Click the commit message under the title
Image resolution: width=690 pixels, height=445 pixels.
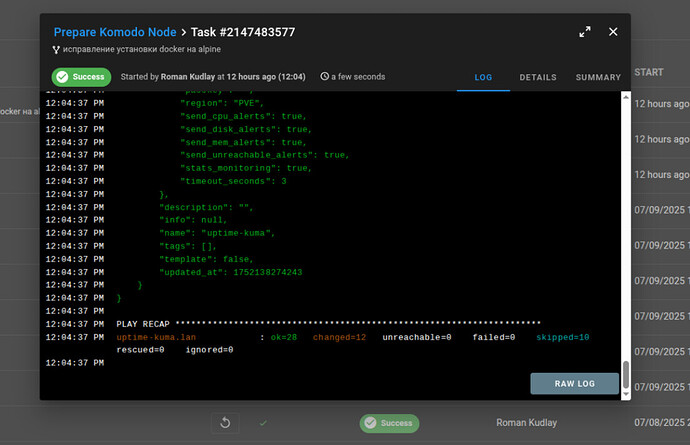142,49
